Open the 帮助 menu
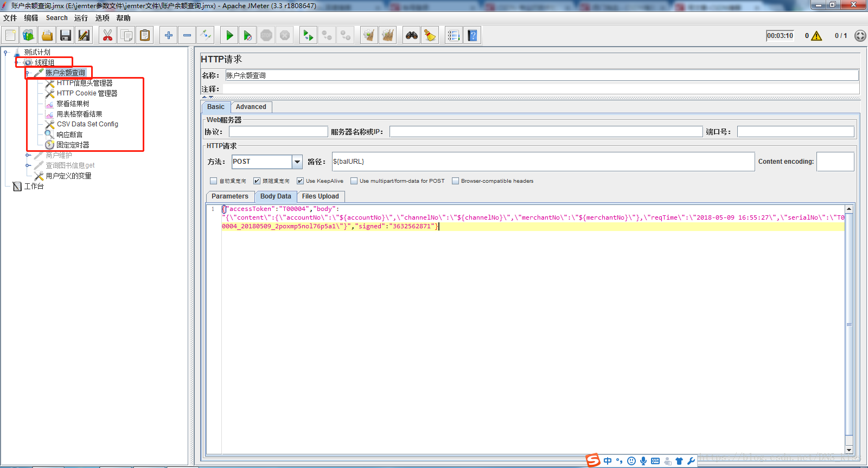Viewport: 868px width, 468px height. [x=123, y=18]
